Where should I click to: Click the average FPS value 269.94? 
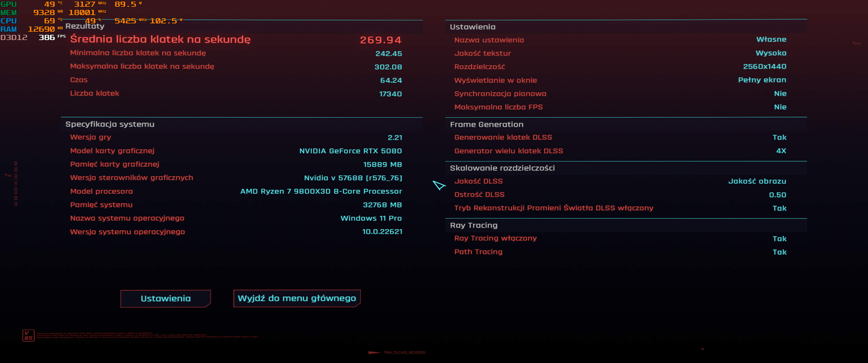tap(381, 40)
